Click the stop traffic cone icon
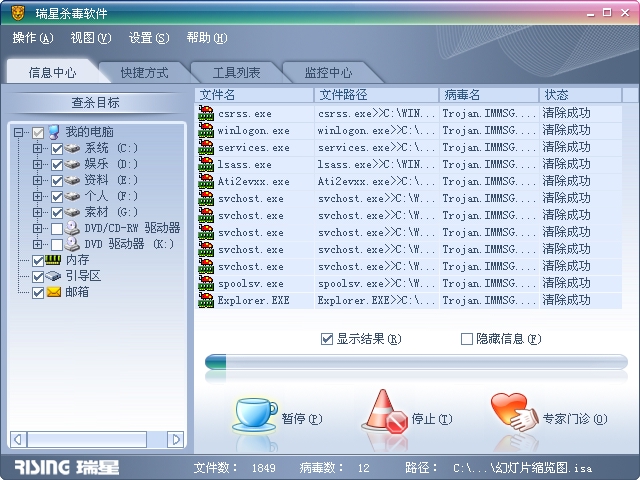Viewport: 640px width, 480px height. [384, 411]
